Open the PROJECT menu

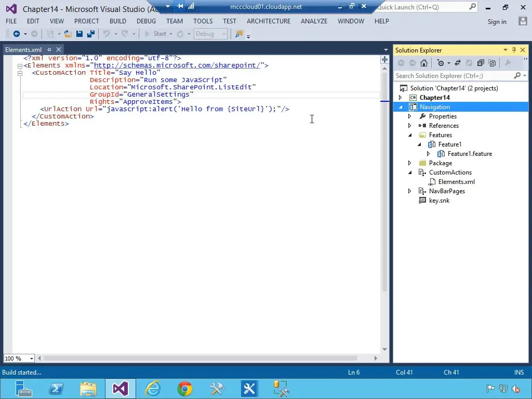87,21
